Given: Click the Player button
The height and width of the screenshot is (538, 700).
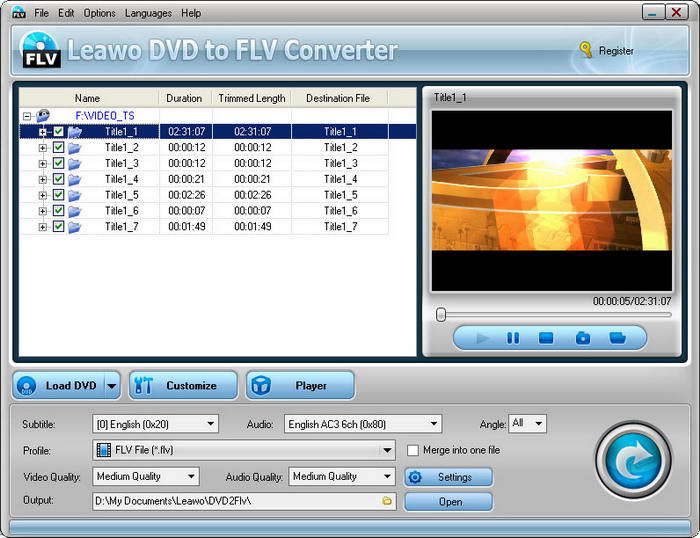Looking at the screenshot, I should (x=300, y=385).
